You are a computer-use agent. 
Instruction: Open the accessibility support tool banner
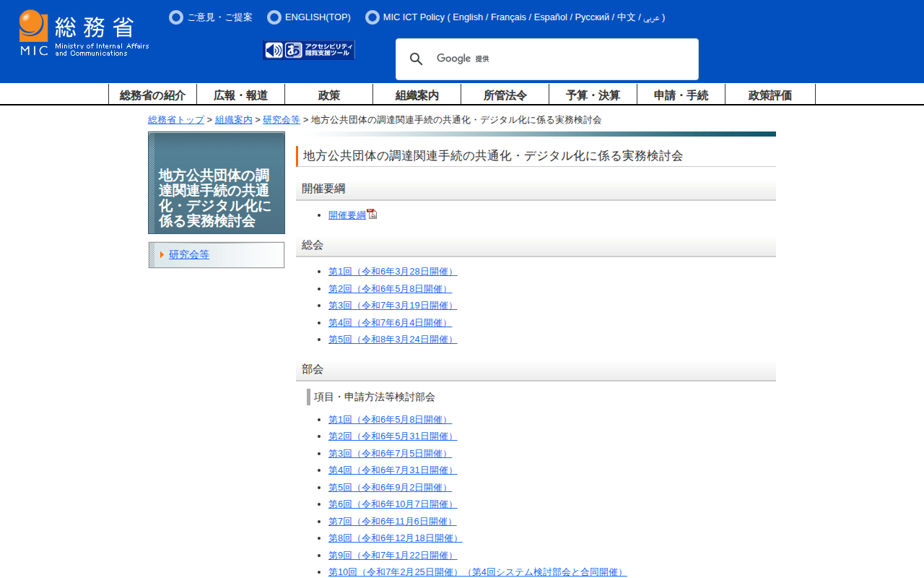click(309, 50)
